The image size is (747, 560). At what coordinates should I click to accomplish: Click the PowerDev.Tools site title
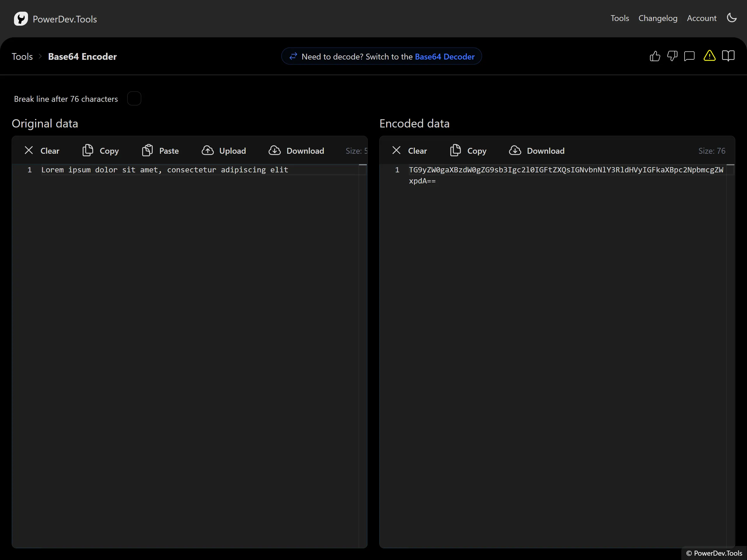pyautogui.click(x=65, y=19)
